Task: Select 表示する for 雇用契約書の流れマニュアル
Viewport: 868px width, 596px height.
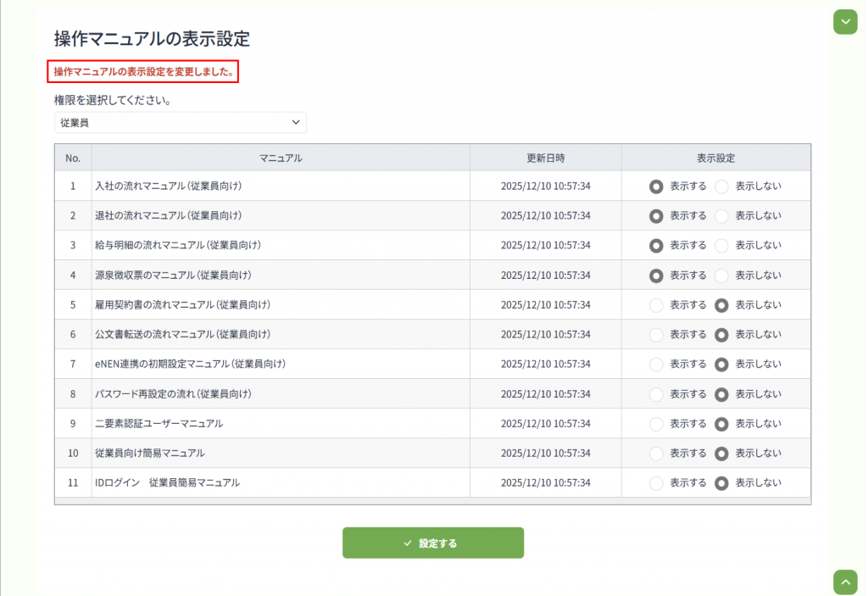Action: 656,305
